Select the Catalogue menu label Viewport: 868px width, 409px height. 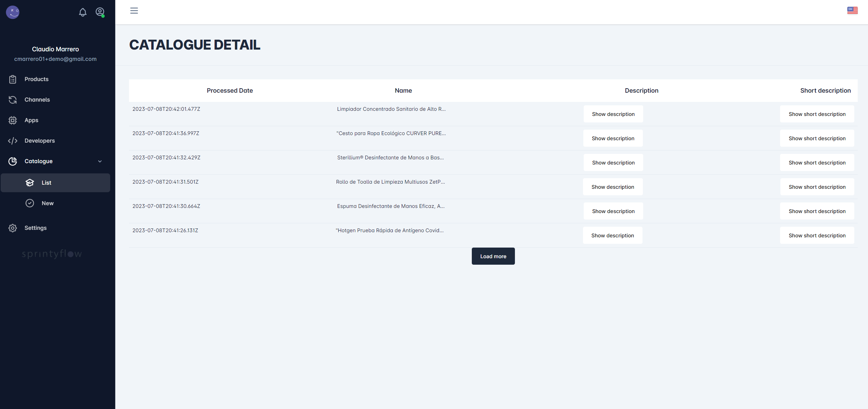coord(39,161)
